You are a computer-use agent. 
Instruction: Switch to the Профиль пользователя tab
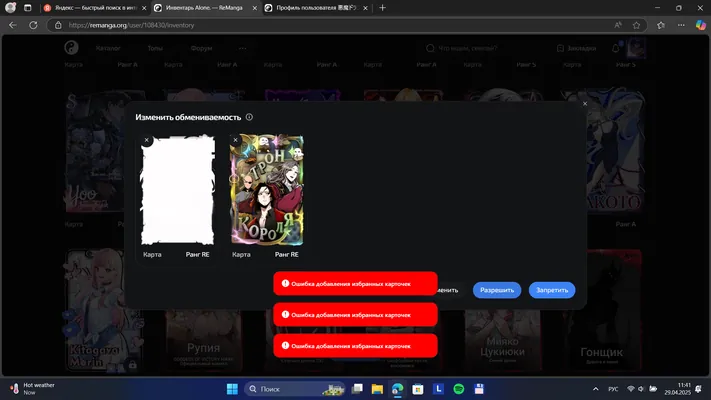coord(317,8)
